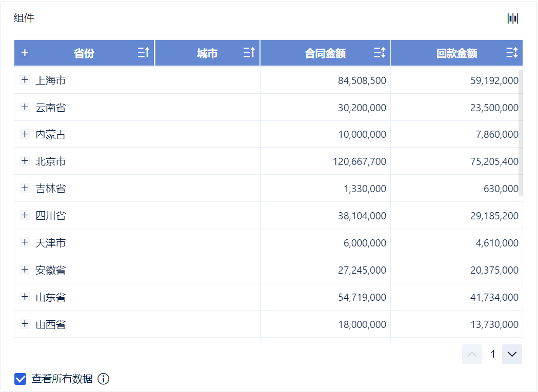Click info icon beside 查看所有数据
Image resolution: width=538 pixels, height=392 pixels.
click(x=104, y=379)
